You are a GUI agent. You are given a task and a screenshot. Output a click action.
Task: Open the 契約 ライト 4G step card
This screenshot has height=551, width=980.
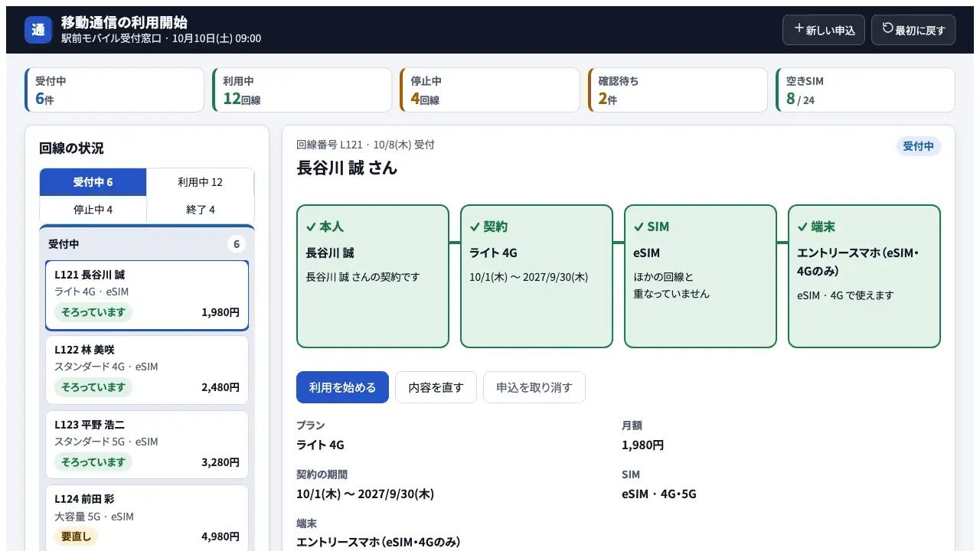point(537,276)
